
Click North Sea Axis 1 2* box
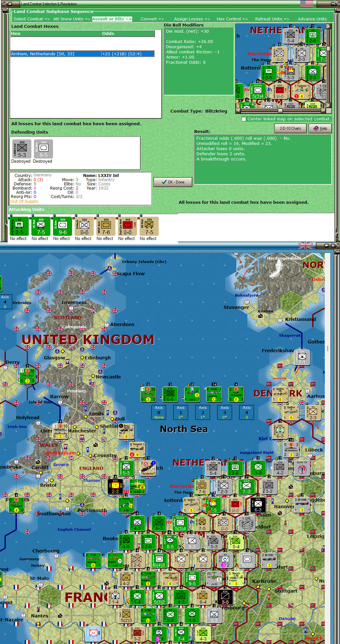(x=181, y=412)
